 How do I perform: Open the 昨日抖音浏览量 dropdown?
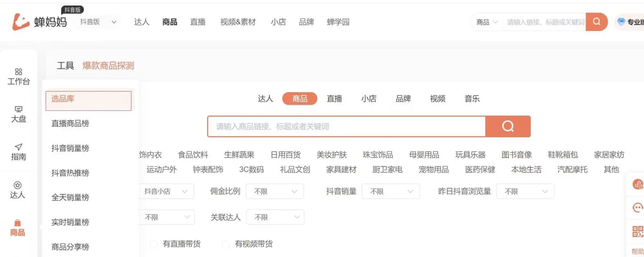coord(525,191)
